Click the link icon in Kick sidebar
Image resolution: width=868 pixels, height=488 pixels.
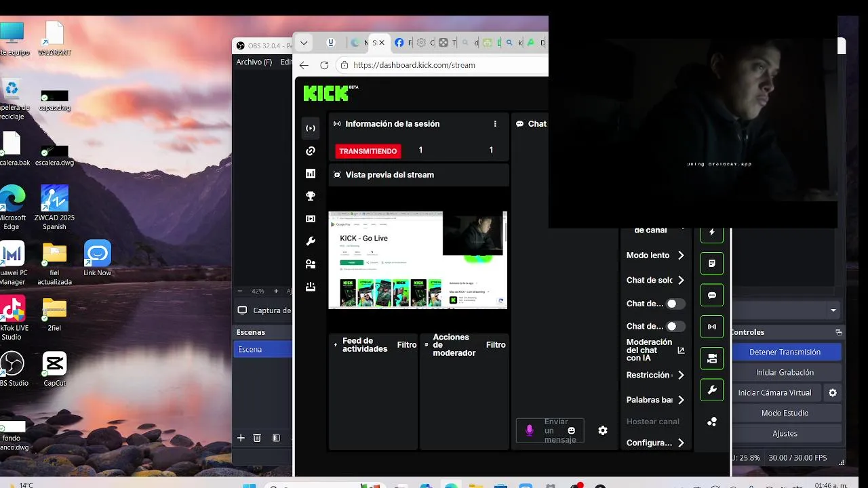[x=311, y=151]
